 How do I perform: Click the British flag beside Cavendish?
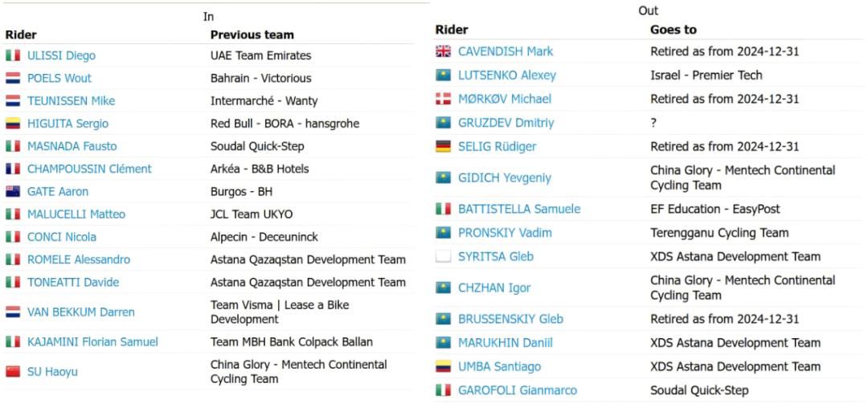443,51
